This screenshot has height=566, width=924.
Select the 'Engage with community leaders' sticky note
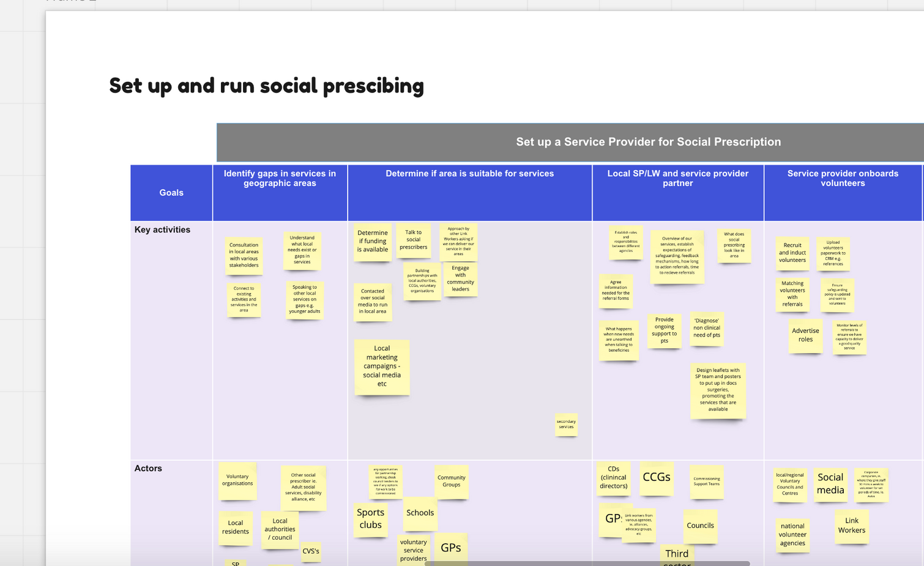(460, 278)
